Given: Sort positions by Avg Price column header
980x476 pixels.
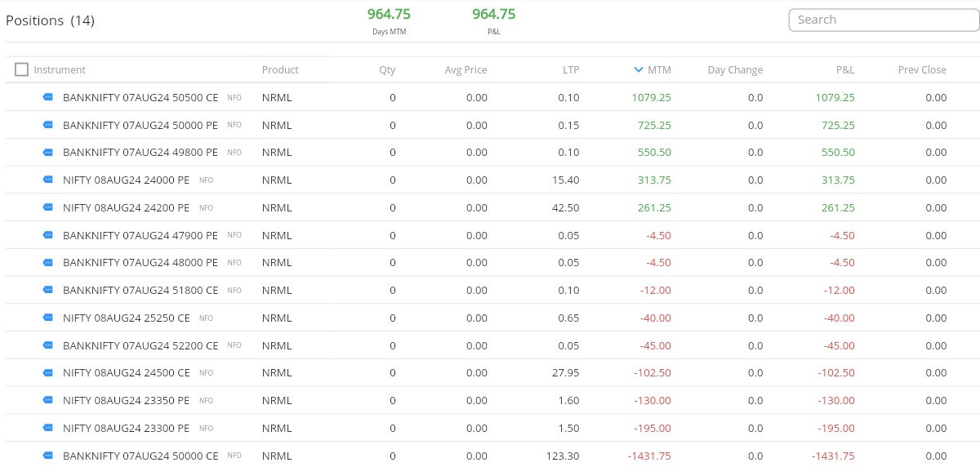Looking at the screenshot, I should pos(466,70).
